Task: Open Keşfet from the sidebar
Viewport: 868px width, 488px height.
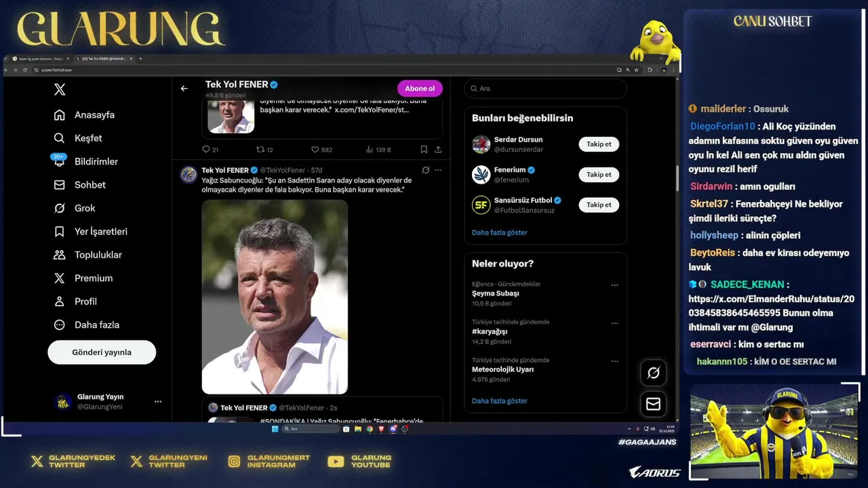Action: [78, 138]
